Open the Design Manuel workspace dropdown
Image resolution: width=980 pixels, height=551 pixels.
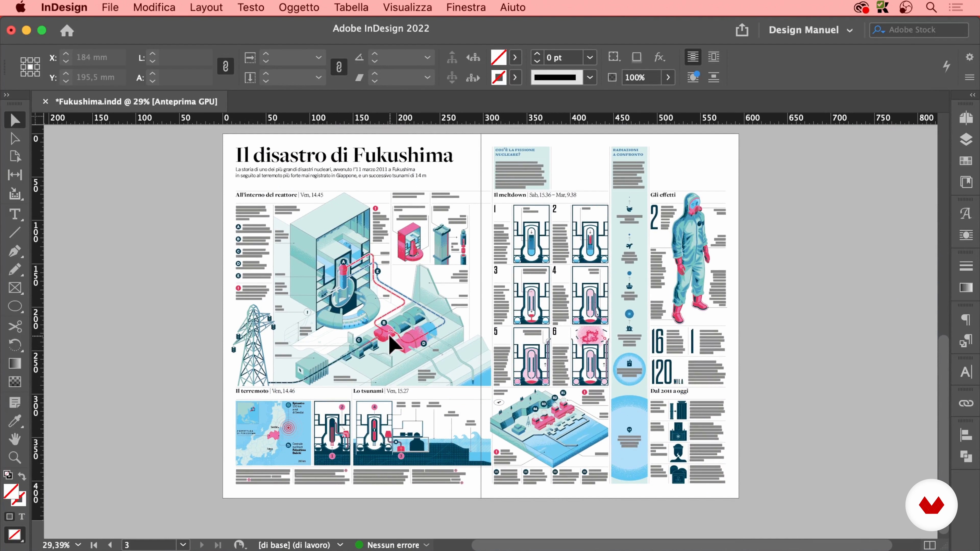[x=811, y=30]
